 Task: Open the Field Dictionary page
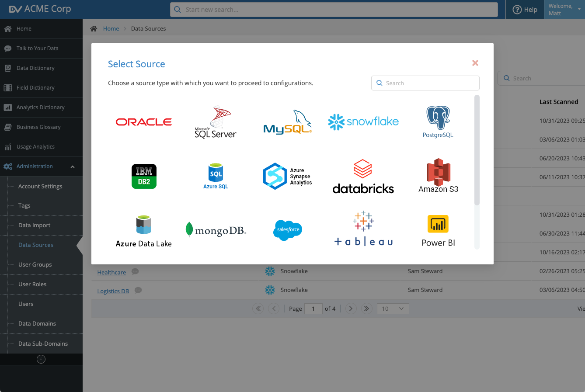(41, 88)
